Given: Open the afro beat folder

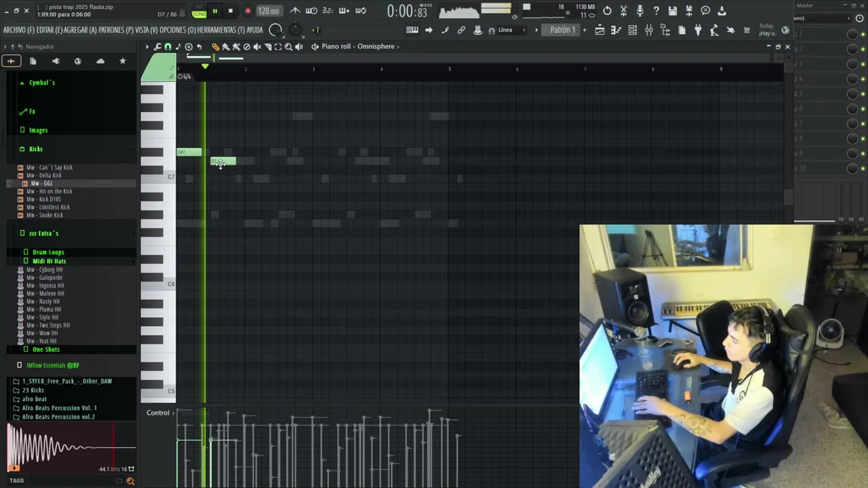Looking at the screenshot, I should pos(35,399).
